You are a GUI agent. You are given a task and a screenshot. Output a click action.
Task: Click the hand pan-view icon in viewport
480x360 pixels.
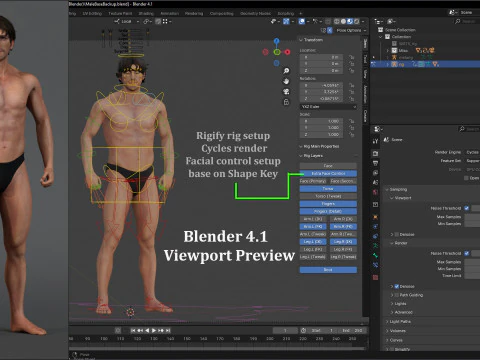(286, 81)
